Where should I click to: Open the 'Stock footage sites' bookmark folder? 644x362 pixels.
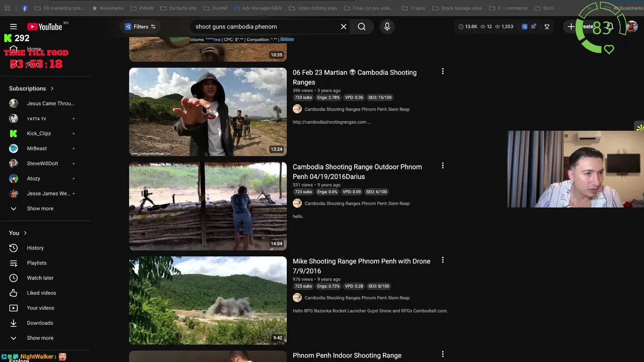click(x=457, y=8)
